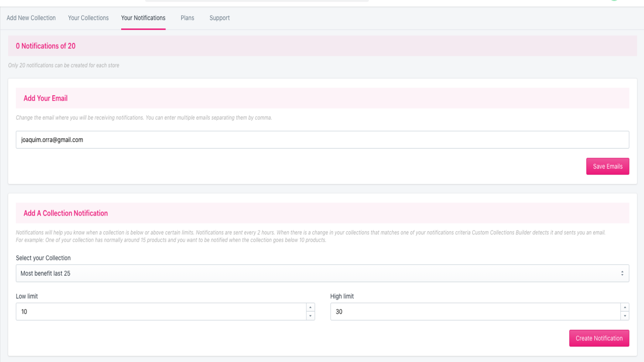The height and width of the screenshot is (362, 644).
Task: Decrease the Low limit stepper value
Action: (x=310, y=316)
